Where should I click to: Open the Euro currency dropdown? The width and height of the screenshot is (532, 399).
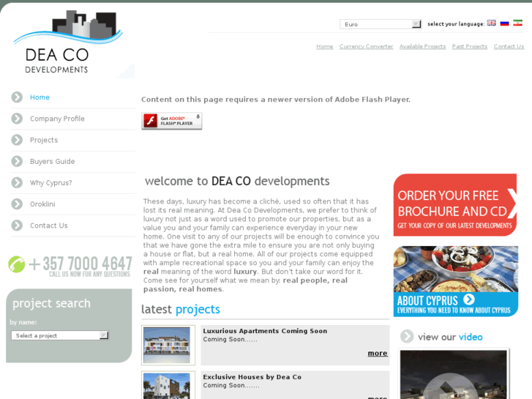pos(381,24)
